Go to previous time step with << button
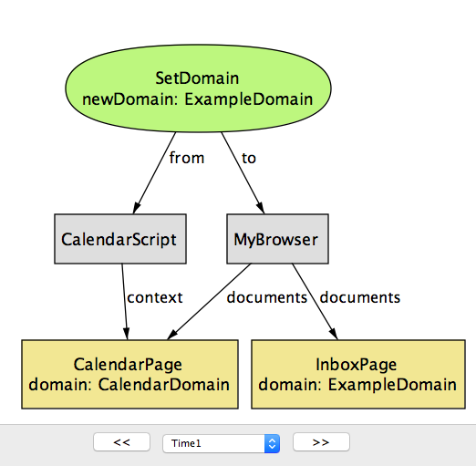The height and width of the screenshot is (466, 476). pos(121,442)
